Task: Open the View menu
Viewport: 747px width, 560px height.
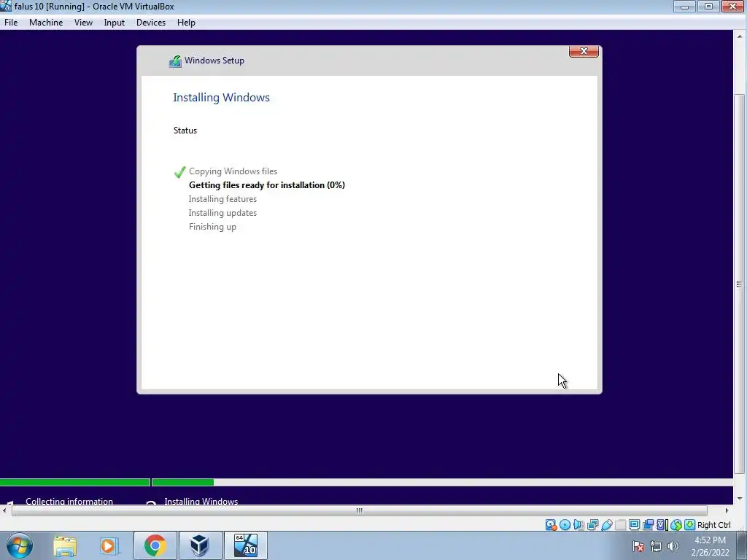Action: pos(83,23)
